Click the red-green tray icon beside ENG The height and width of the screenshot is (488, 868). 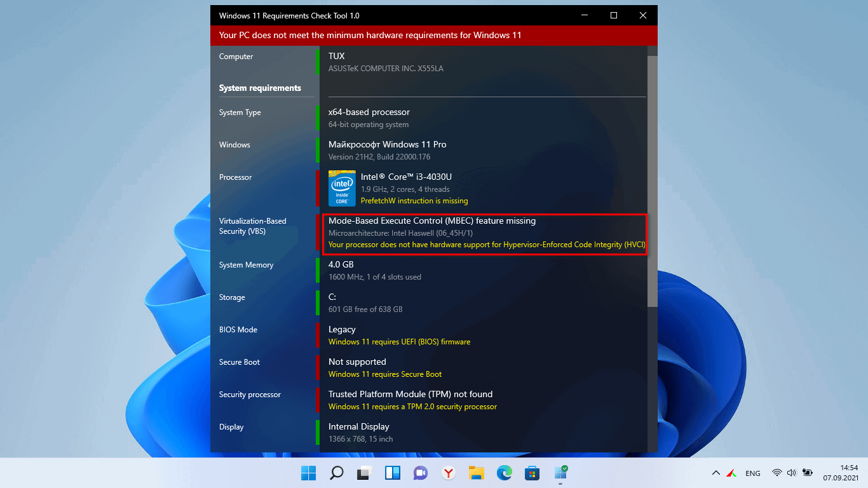731,473
